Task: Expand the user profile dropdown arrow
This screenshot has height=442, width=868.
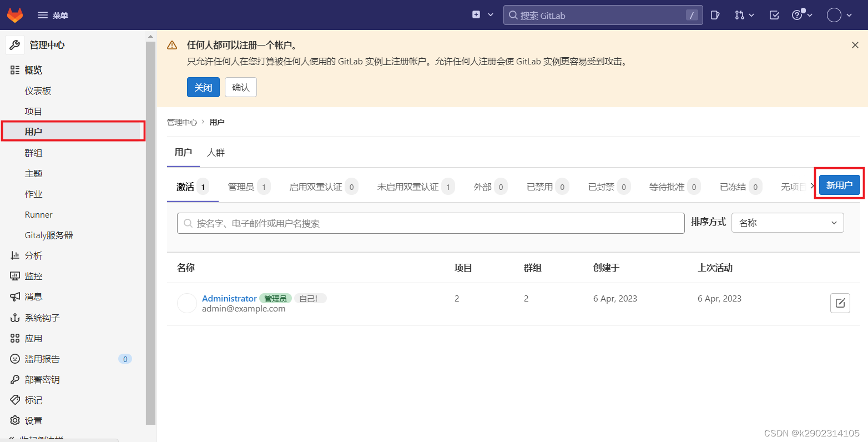Action: point(849,15)
